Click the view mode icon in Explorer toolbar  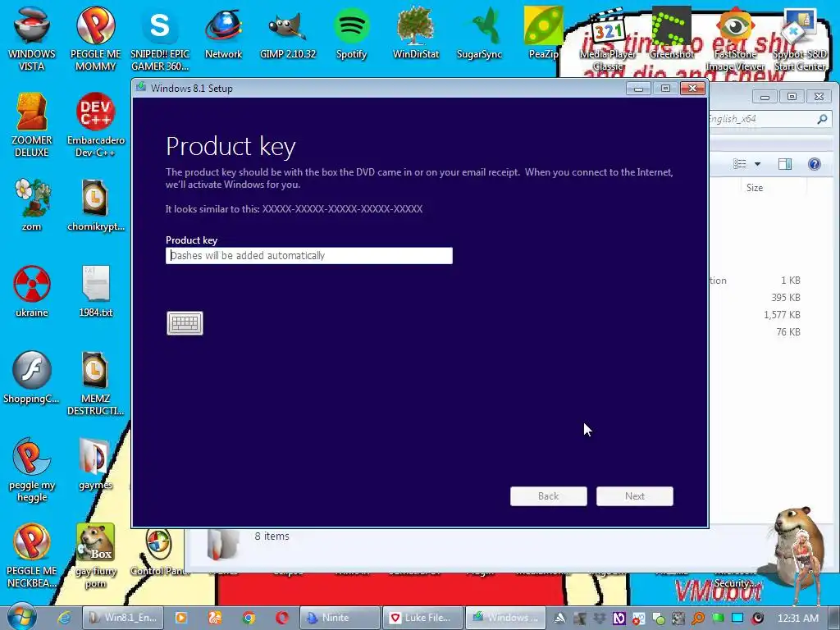[x=740, y=164]
